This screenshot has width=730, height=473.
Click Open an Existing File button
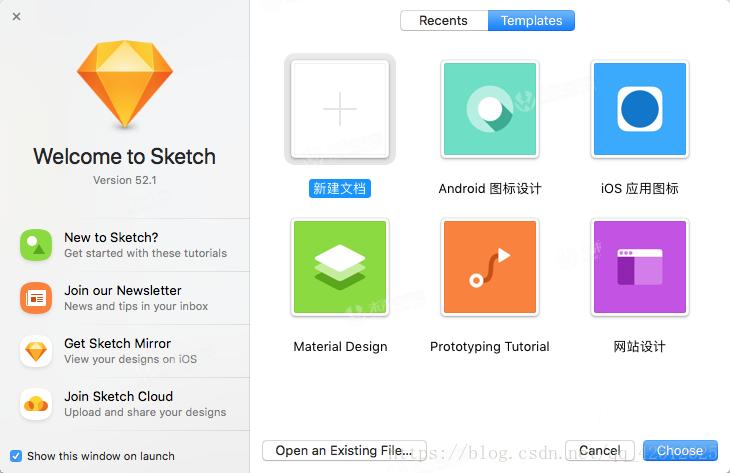click(x=344, y=451)
